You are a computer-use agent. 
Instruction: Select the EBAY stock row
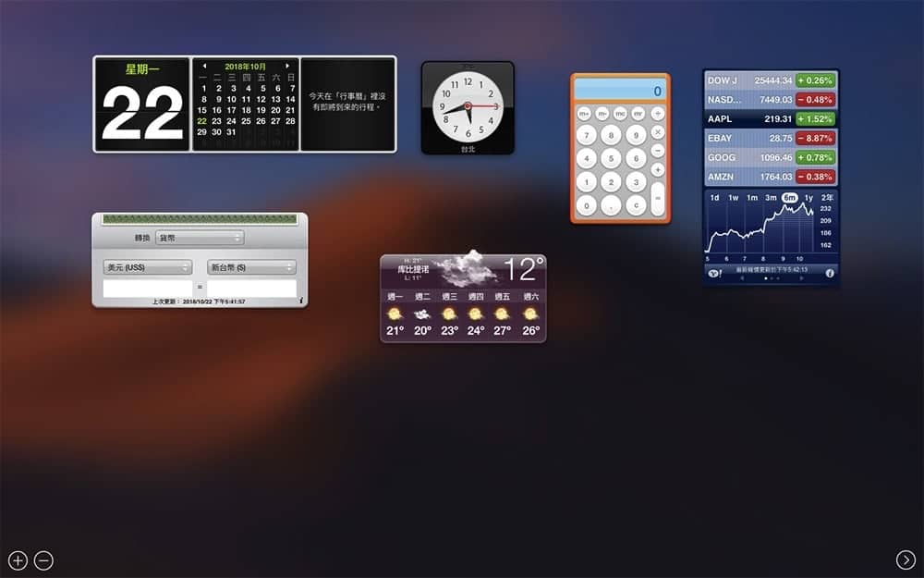click(771, 138)
